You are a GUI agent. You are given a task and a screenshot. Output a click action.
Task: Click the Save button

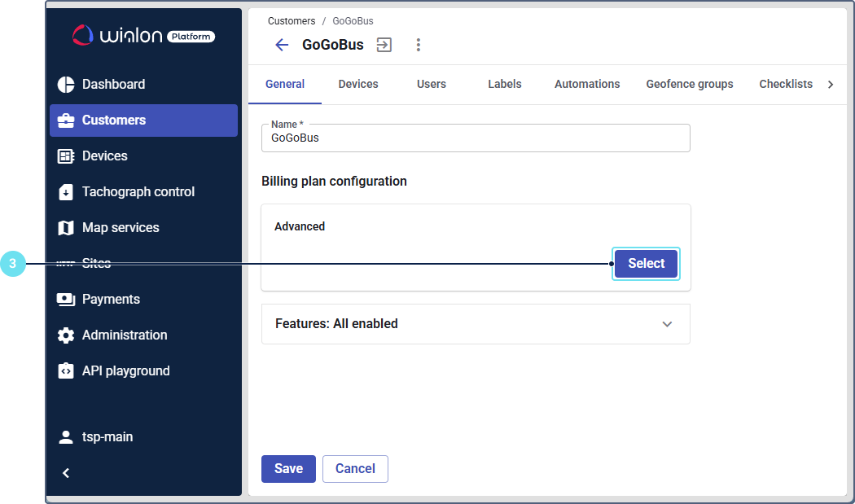(288, 469)
